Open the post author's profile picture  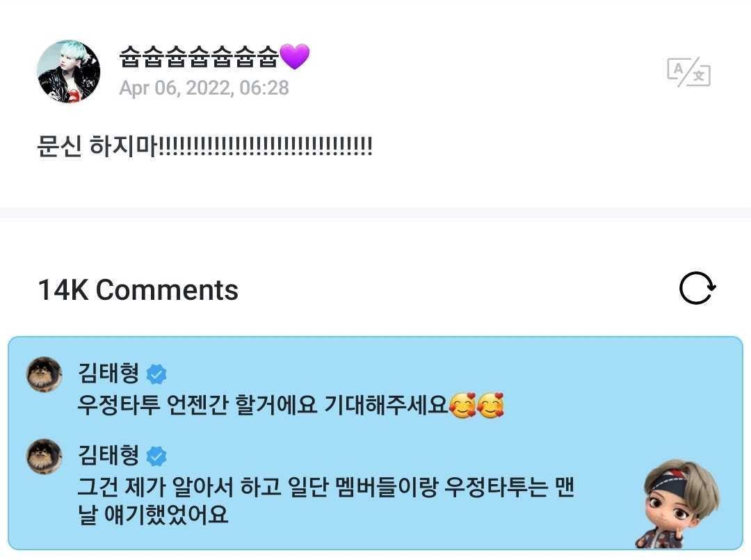click(68, 72)
